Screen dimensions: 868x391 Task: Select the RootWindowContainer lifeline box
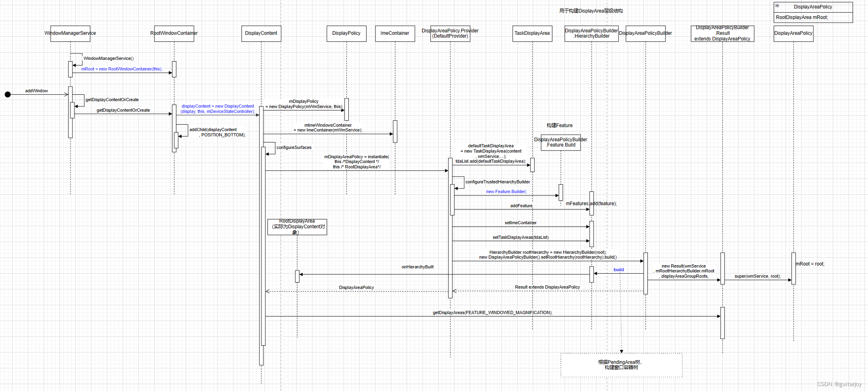pos(174,33)
